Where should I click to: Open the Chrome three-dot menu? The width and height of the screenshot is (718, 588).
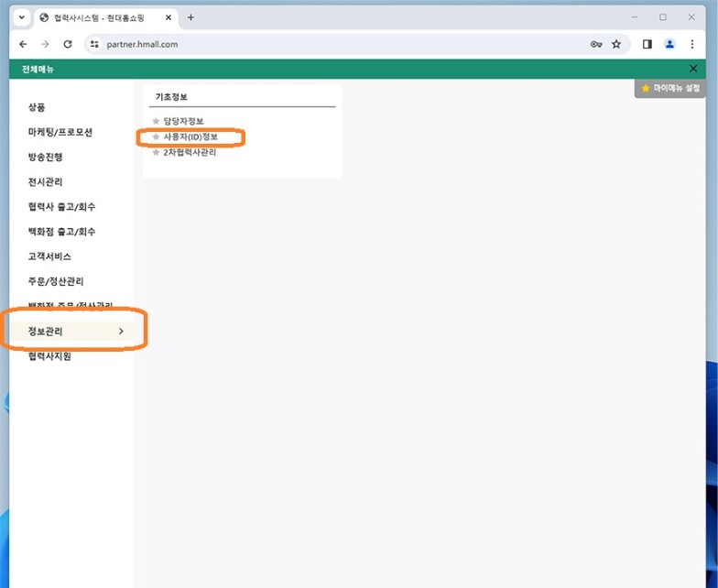[x=692, y=44]
